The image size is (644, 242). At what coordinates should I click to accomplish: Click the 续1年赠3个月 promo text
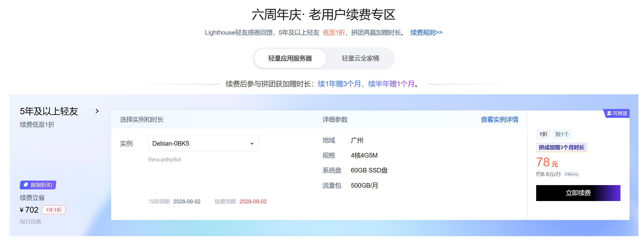(x=339, y=84)
